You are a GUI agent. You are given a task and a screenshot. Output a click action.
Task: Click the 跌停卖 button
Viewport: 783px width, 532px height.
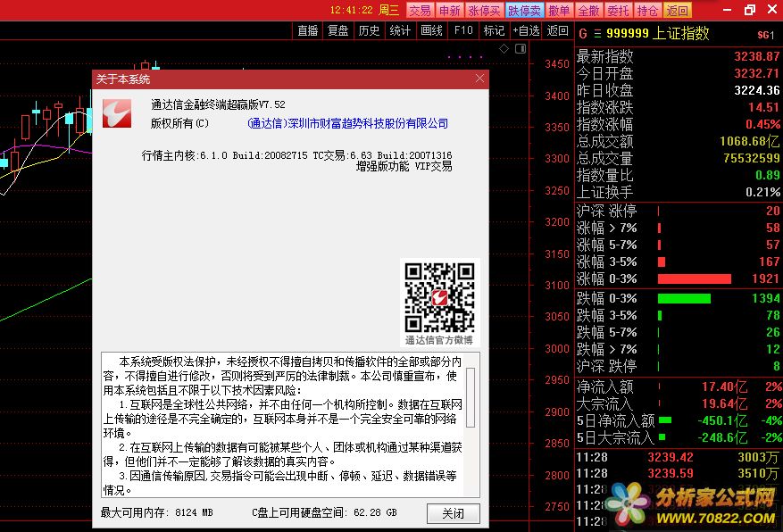tap(524, 11)
